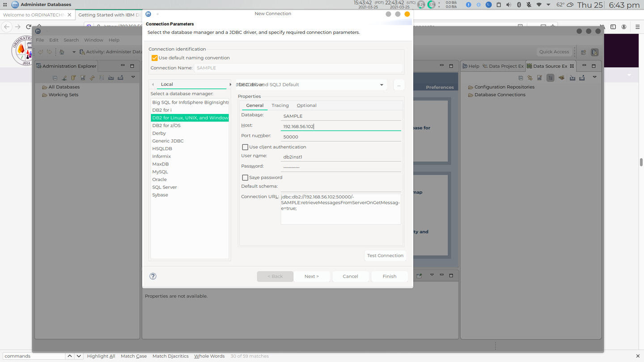Open the JDBC driver dropdown
644x362 pixels.
click(x=381, y=85)
